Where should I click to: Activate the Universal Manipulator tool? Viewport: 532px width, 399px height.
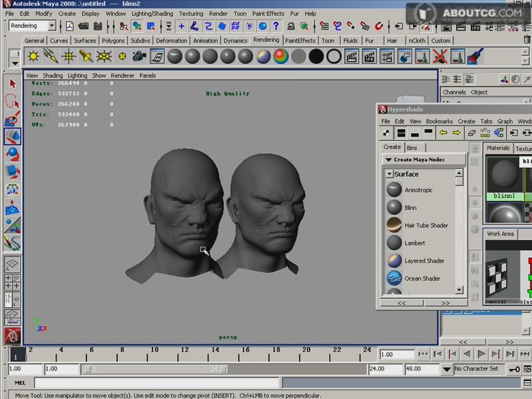pos(13,189)
